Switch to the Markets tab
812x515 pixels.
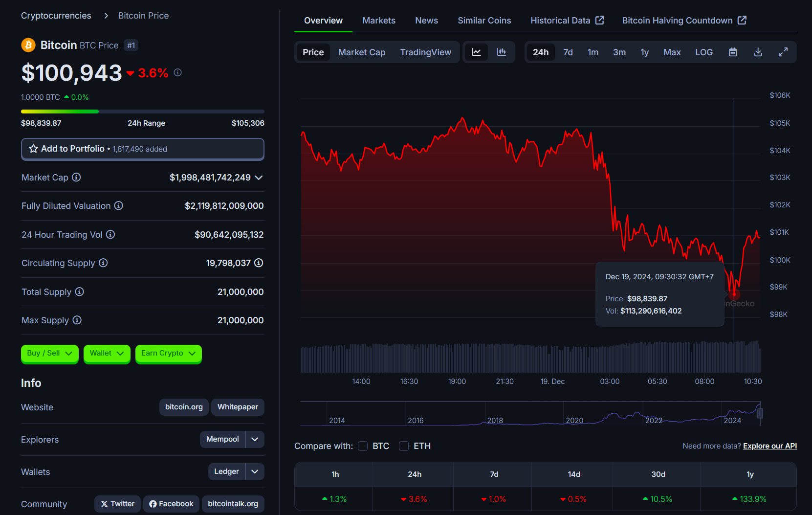378,21
